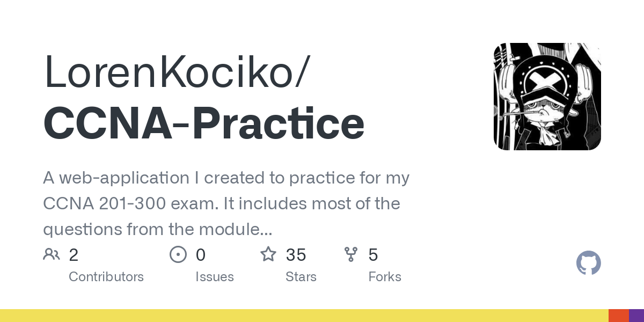The image size is (644, 322).
Task: Select the repository description text
Action: (x=225, y=204)
